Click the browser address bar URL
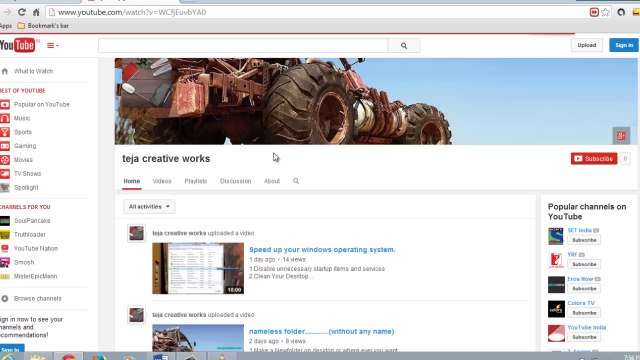This screenshot has height=360, width=640. [132, 12]
